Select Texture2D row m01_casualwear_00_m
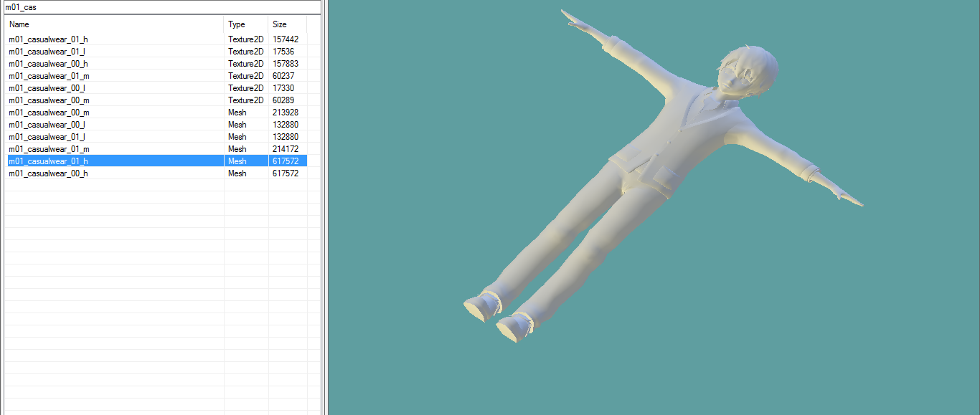The width and height of the screenshot is (980, 415). tap(157, 100)
